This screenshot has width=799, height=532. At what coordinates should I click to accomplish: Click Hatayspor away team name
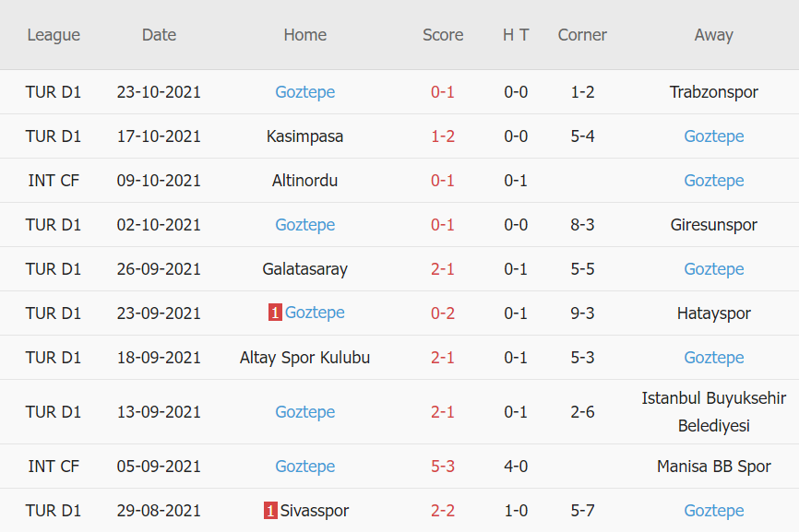tap(713, 313)
